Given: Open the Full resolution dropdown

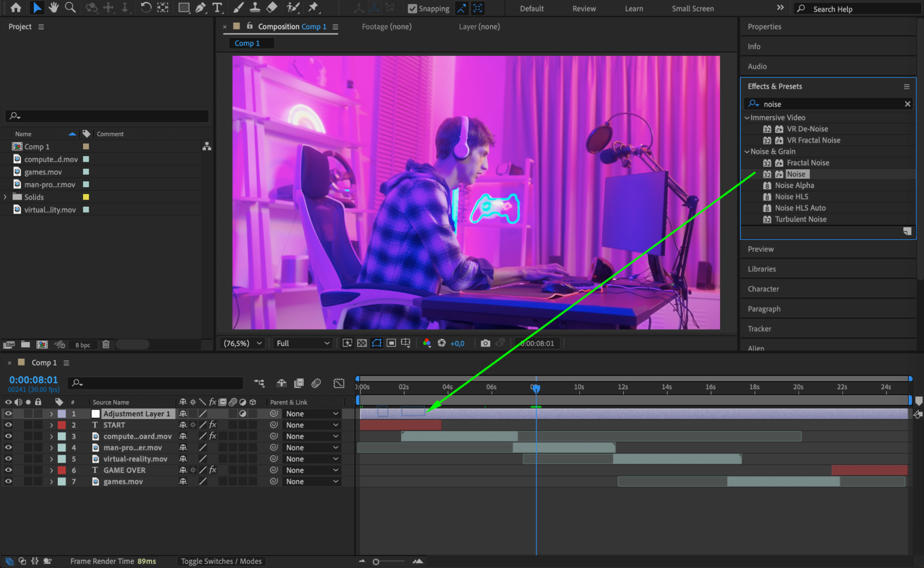Looking at the screenshot, I should 303,343.
